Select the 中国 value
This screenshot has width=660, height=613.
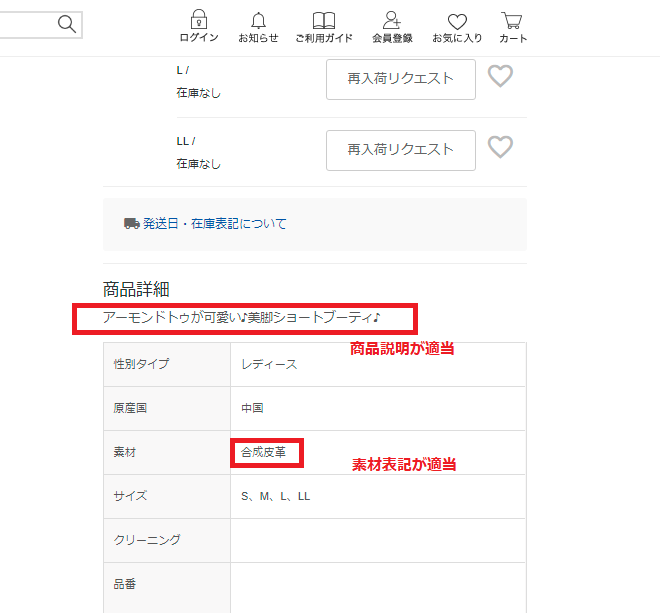pos(252,408)
